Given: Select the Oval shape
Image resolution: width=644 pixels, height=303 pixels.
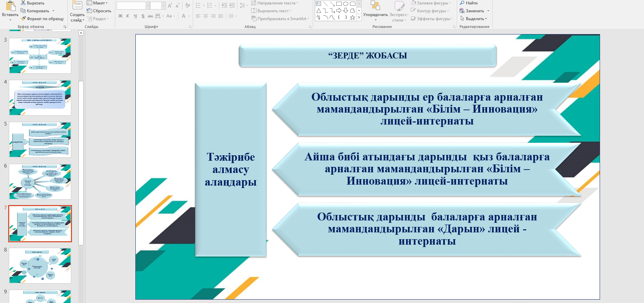Looking at the screenshot, I should click(x=346, y=4).
